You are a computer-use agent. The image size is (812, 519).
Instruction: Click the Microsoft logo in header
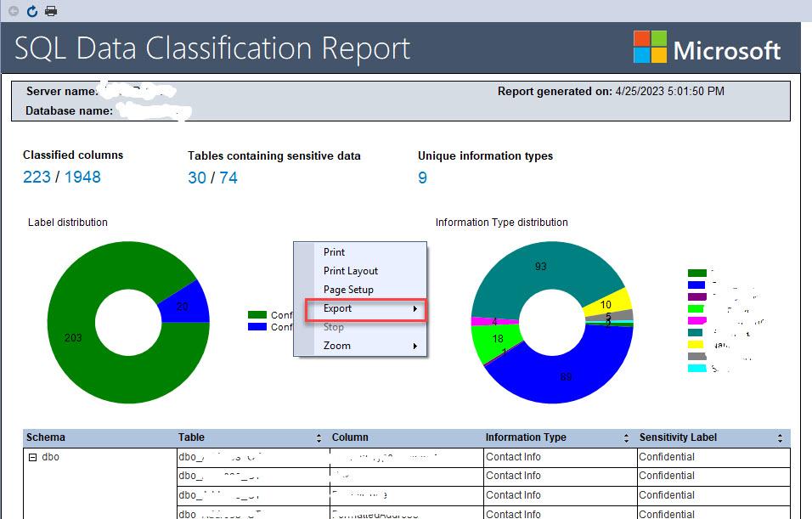[707, 48]
